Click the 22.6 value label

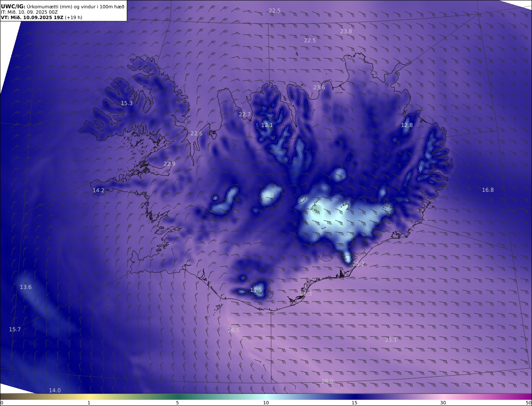pyautogui.click(x=197, y=133)
